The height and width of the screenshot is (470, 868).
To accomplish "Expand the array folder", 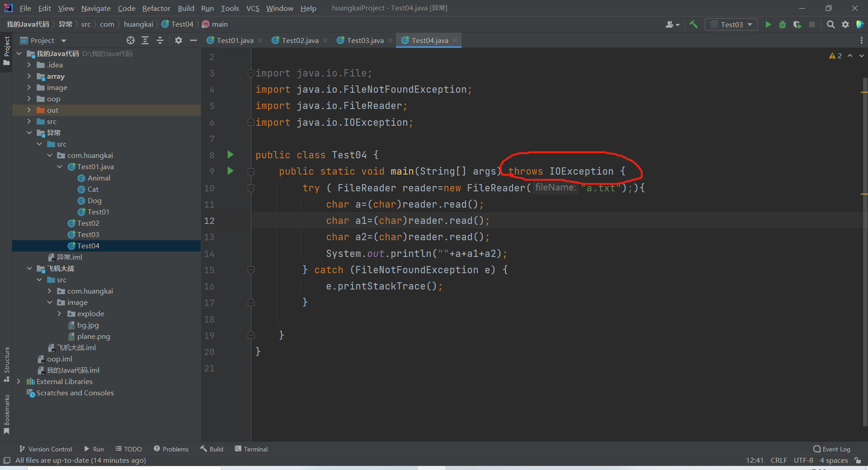I will pyautogui.click(x=29, y=76).
